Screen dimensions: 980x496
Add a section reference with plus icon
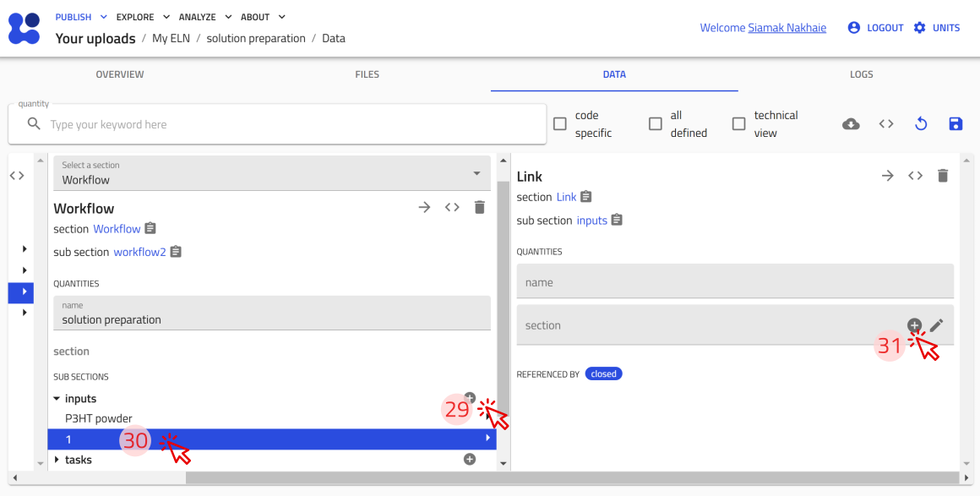click(914, 325)
